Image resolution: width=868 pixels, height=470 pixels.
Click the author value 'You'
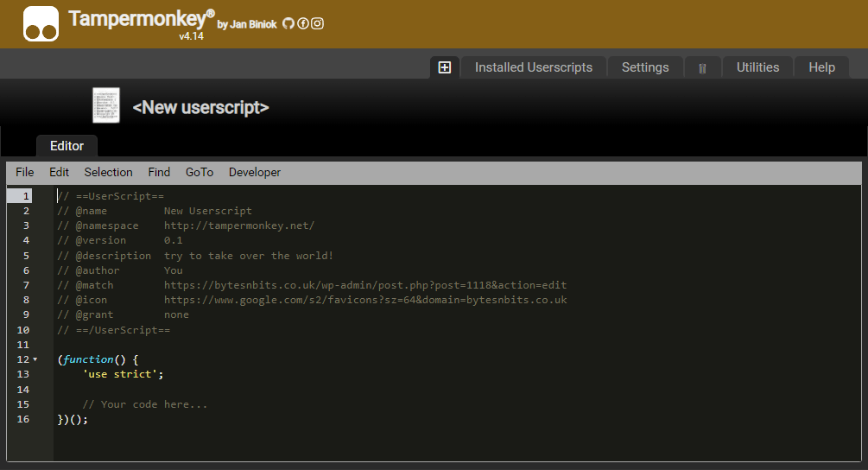[x=174, y=270]
